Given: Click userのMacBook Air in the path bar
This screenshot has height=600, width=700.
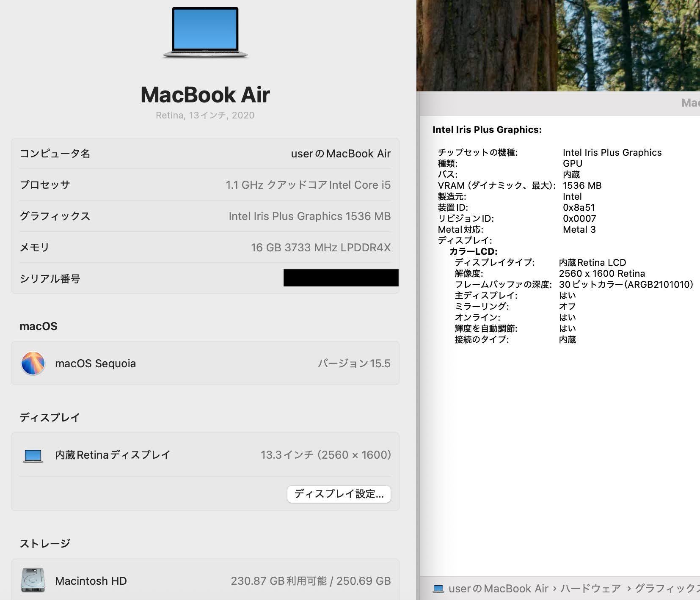Looking at the screenshot, I should coord(498,589).
